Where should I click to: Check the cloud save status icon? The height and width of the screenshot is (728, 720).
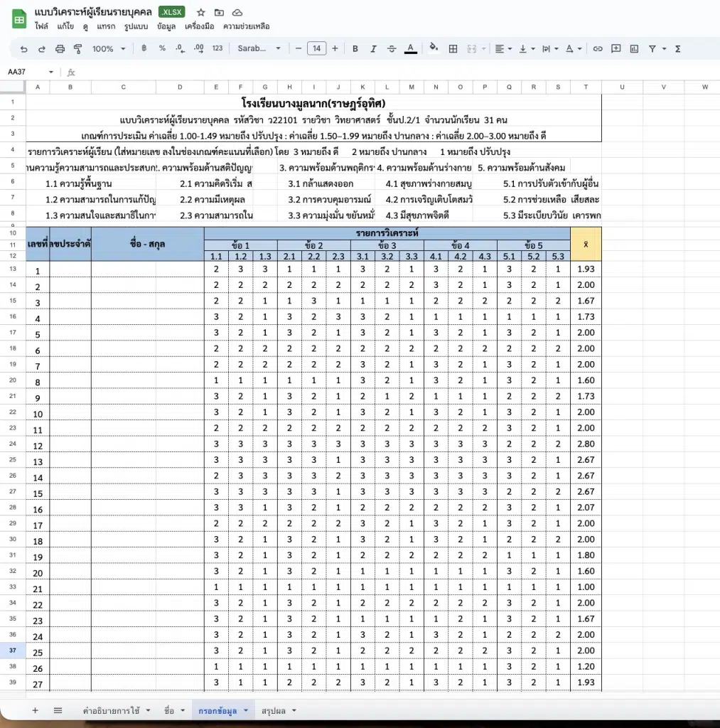tap(237, 13)
